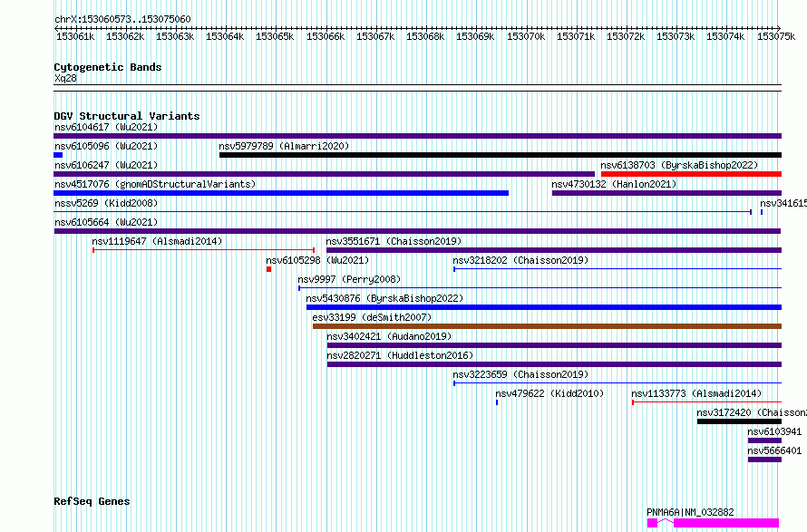Image resolution: width=807 pixels, height=532 pixels.
Task: Open the nsv3402421 (Audano2019) label
Action: (x=389, y=336)
